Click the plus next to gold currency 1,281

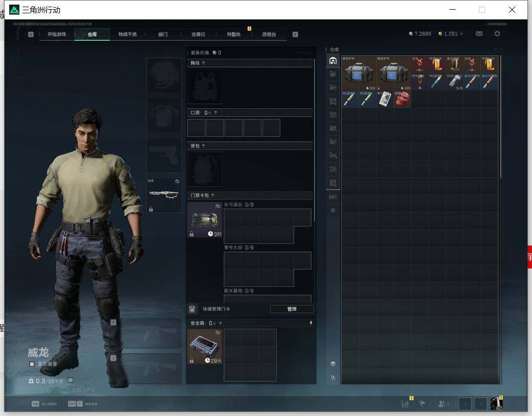click(461, 34)
